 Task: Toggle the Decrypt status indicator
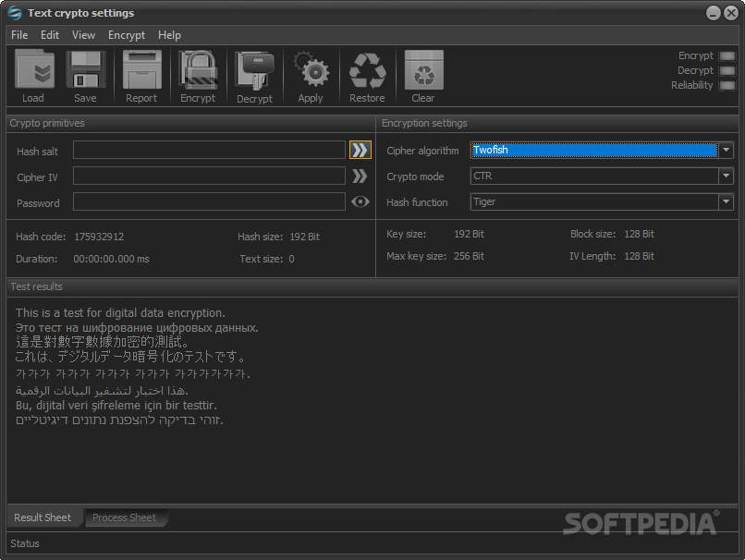coord(727,71)
